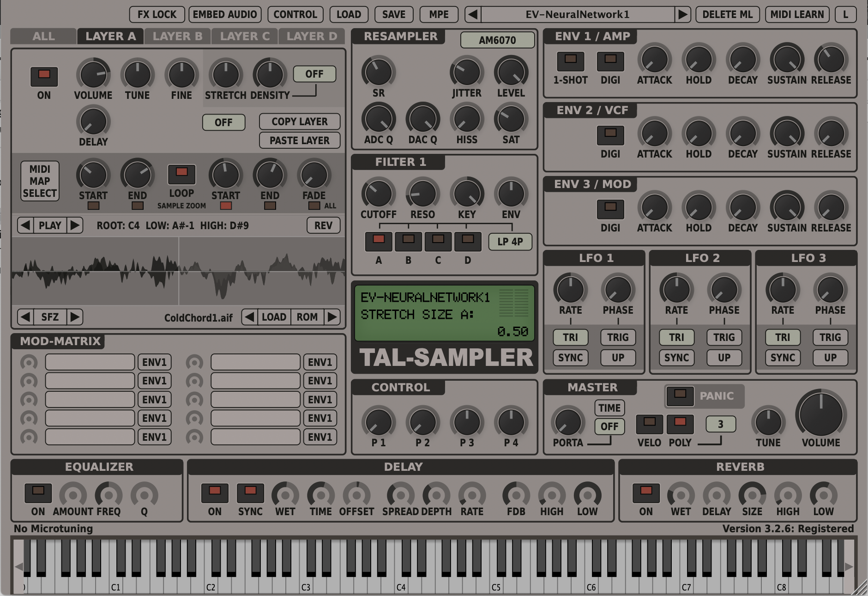Change the LP 4P filter type

[x=510, y=242]
